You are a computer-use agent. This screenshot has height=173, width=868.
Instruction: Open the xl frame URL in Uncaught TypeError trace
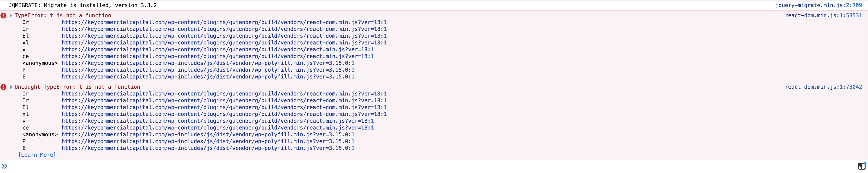pos(224,114)
